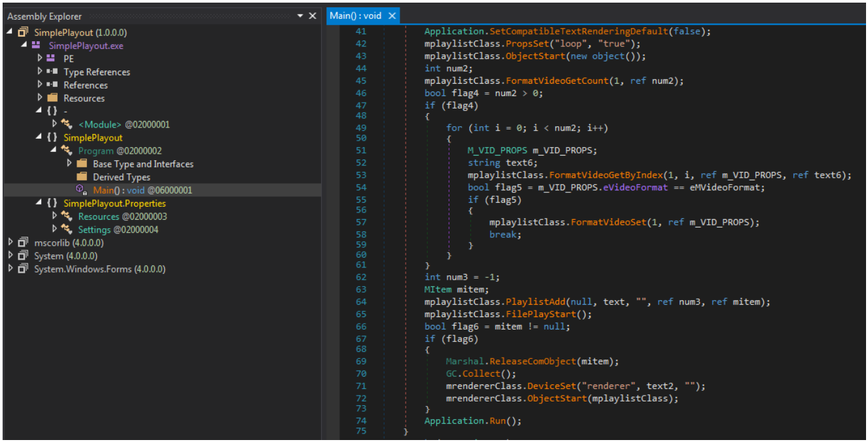
Task: Click the SimplePlayout (1.0.0.0) assembly icon
Action: 24,33
